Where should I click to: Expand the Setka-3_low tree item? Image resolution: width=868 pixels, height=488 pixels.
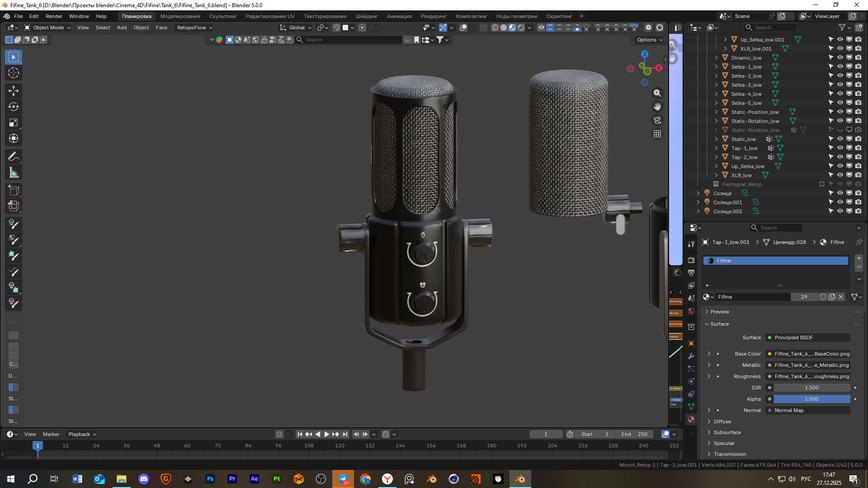(716, 85)
